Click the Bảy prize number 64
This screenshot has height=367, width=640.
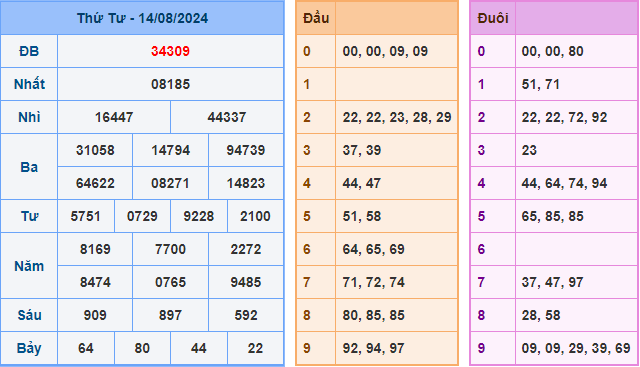point(86,349)
